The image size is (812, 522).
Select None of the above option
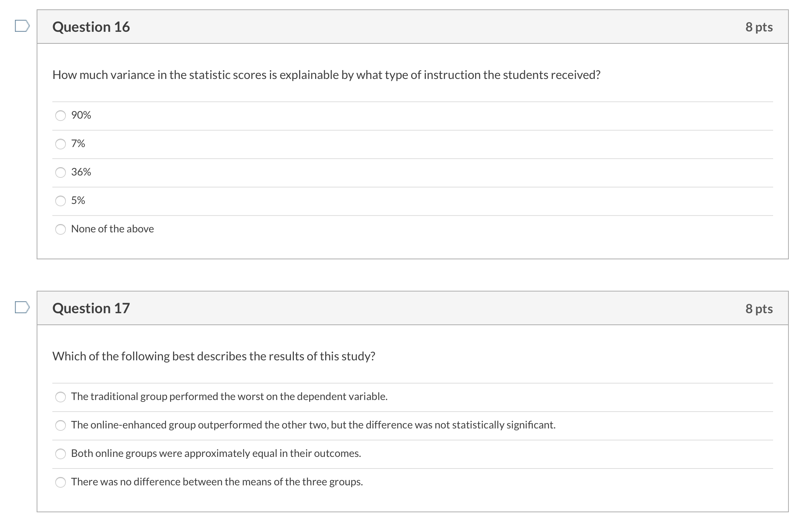point(61,229)
